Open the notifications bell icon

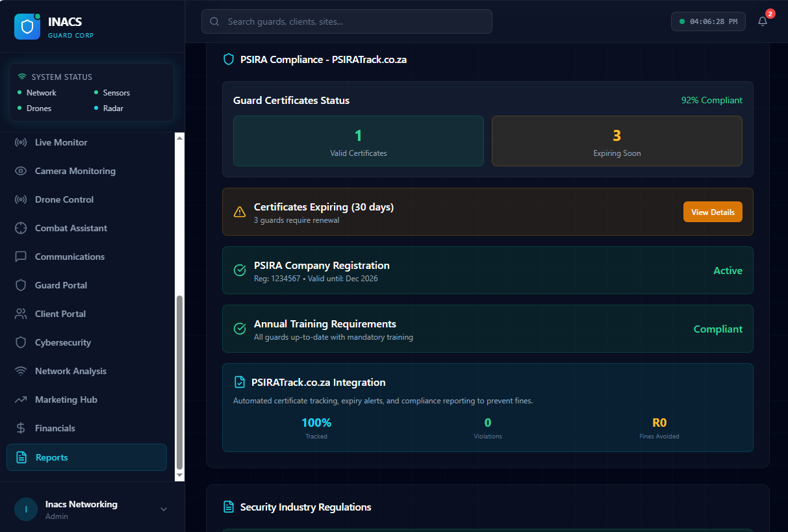(x=763, y=21)
